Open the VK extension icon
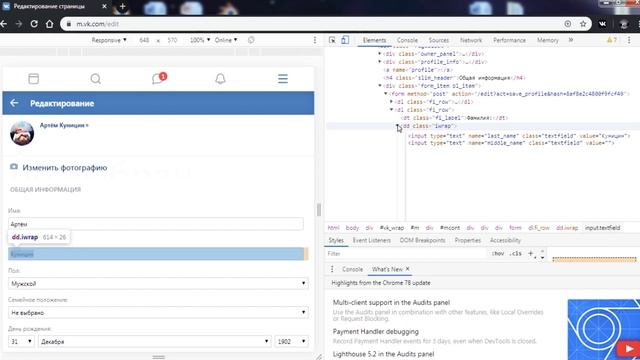The height and width of the screenshot is (360, 640). tap(602, 24)
